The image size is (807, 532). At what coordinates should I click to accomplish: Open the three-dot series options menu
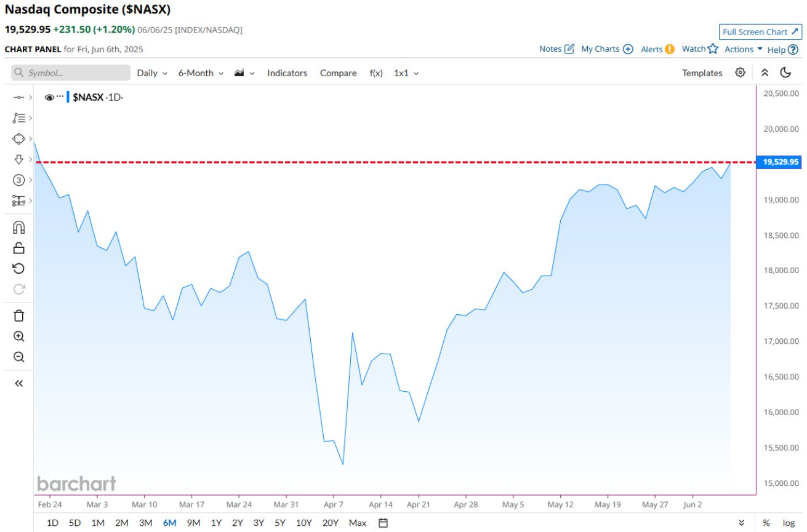point(60,97)
